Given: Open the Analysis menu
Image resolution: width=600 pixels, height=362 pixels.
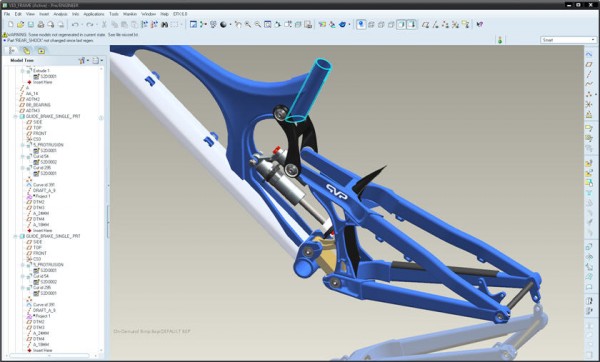Looking at the screenshot, I should tap(60, 14).
